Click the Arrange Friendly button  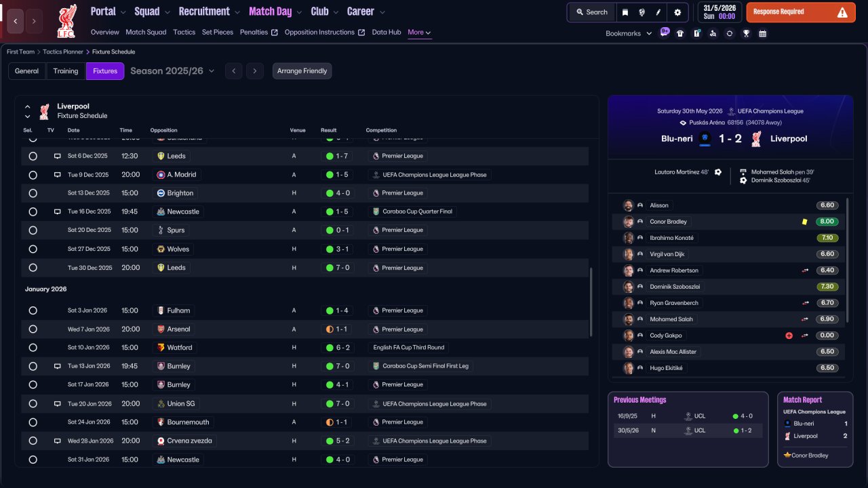302,71
